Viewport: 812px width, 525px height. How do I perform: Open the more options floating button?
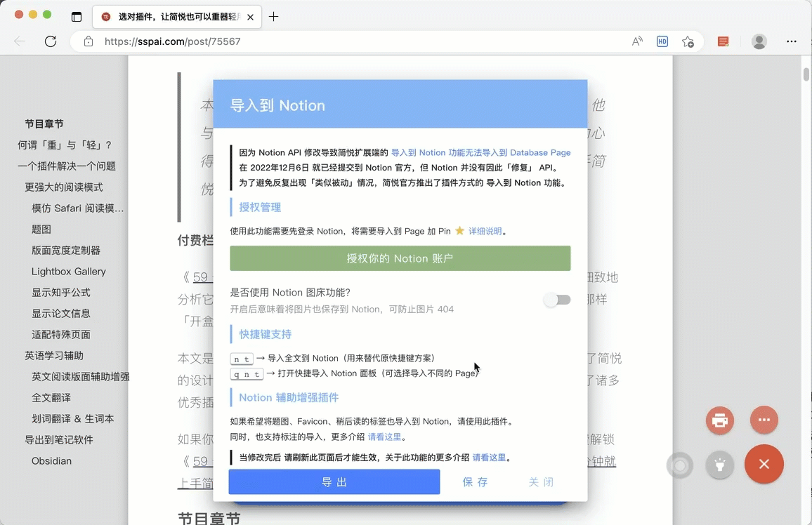point(764,420)
